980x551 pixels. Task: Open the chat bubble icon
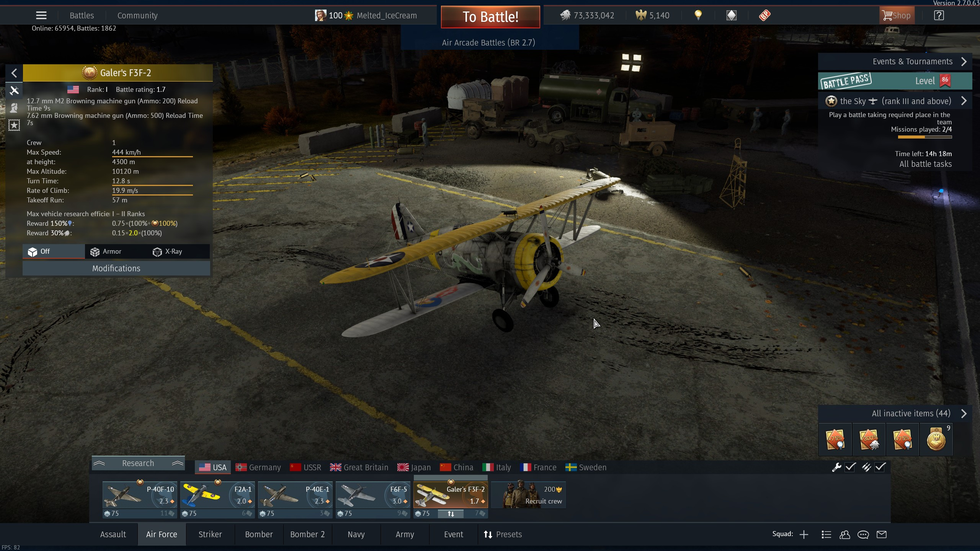pos(863,535)
